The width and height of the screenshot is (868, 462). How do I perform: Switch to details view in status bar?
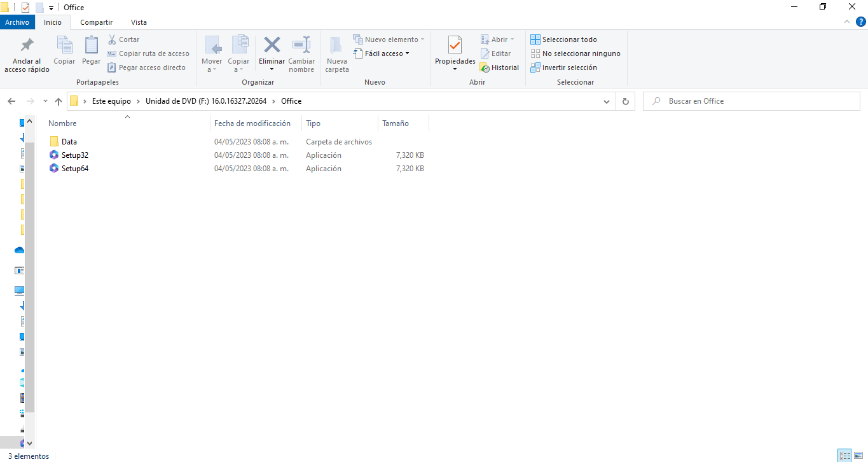coord(844,456)
